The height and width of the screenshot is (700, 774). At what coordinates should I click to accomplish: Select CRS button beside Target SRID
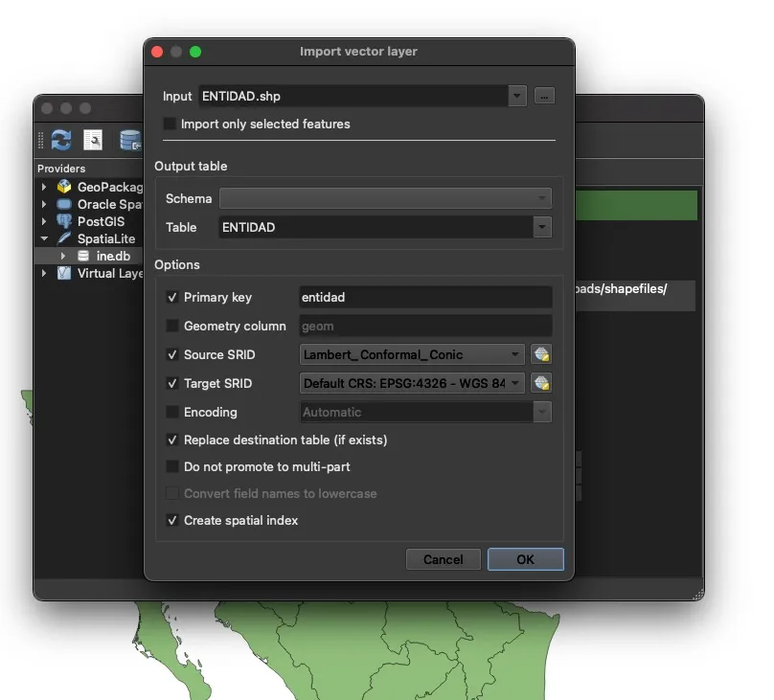tap(542, 383)
